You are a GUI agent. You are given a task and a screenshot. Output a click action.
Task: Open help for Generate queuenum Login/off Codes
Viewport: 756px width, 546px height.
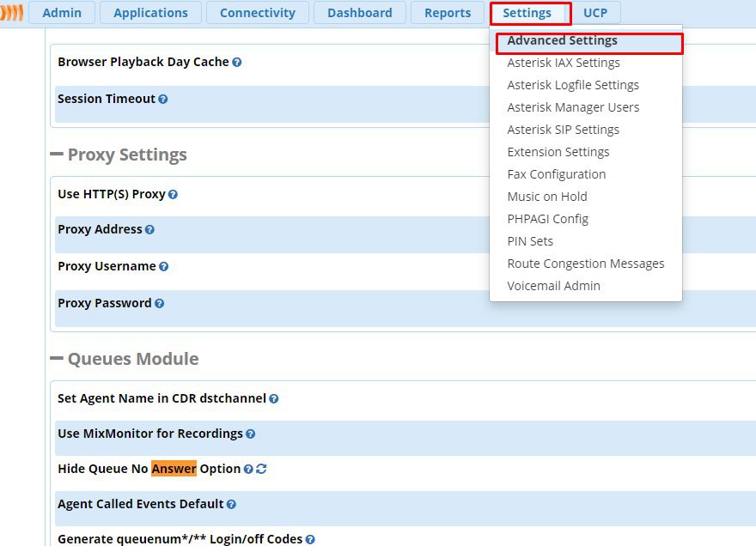pos(310,540)
